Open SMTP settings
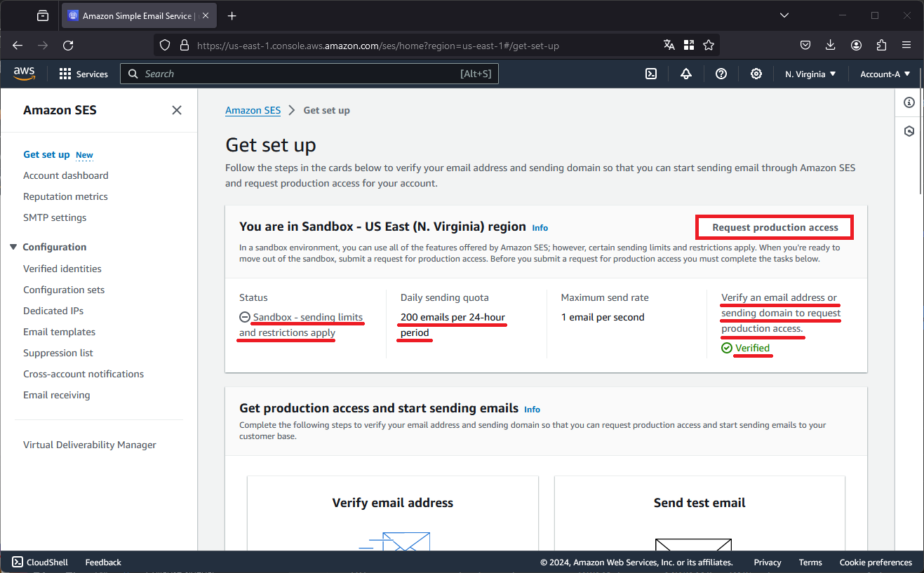 pos(55,217)
